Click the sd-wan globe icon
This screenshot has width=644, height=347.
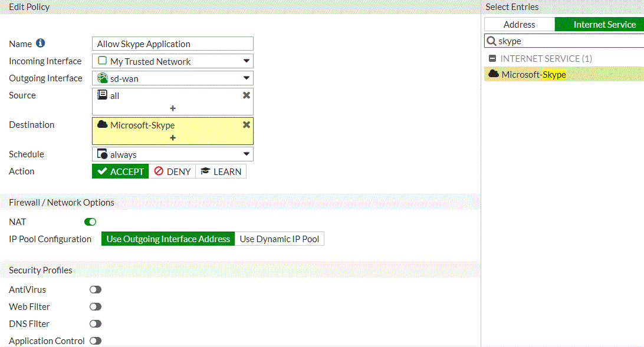102,78
